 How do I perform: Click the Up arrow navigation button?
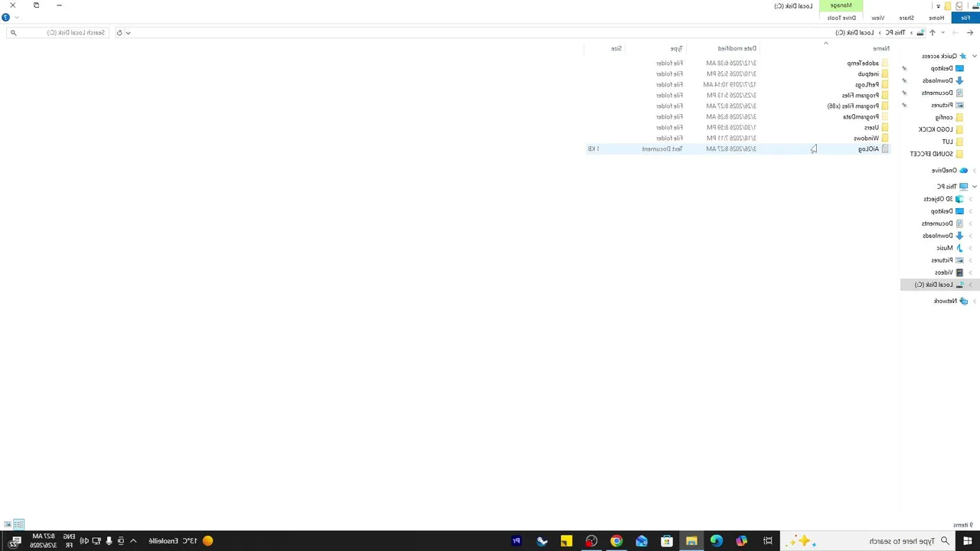pos(932,32)
